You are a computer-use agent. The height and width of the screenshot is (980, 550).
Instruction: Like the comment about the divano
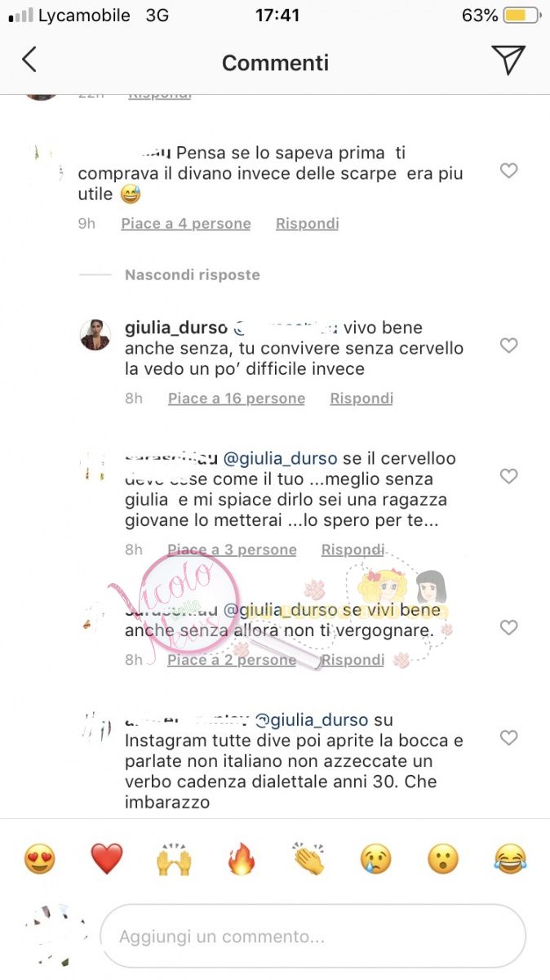[x=508, y=171]
